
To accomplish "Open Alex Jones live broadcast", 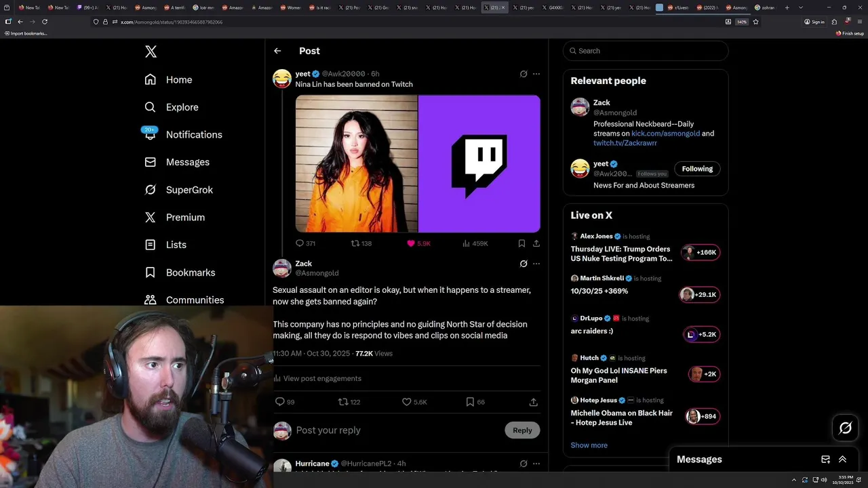I will (x=646, y=249).
